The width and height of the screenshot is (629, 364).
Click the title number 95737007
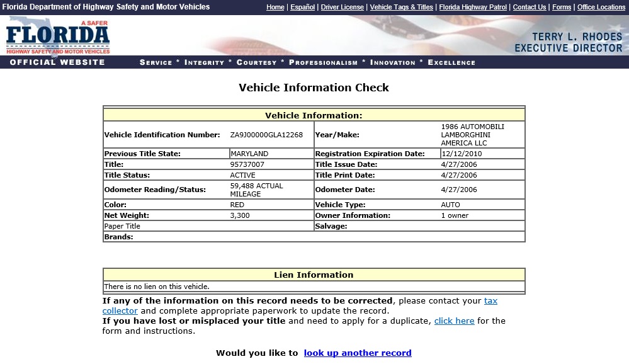(x=247, y=164)
